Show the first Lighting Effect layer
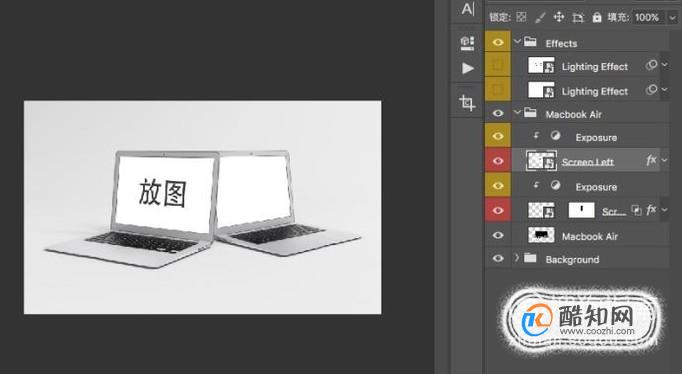 [498, 66]
